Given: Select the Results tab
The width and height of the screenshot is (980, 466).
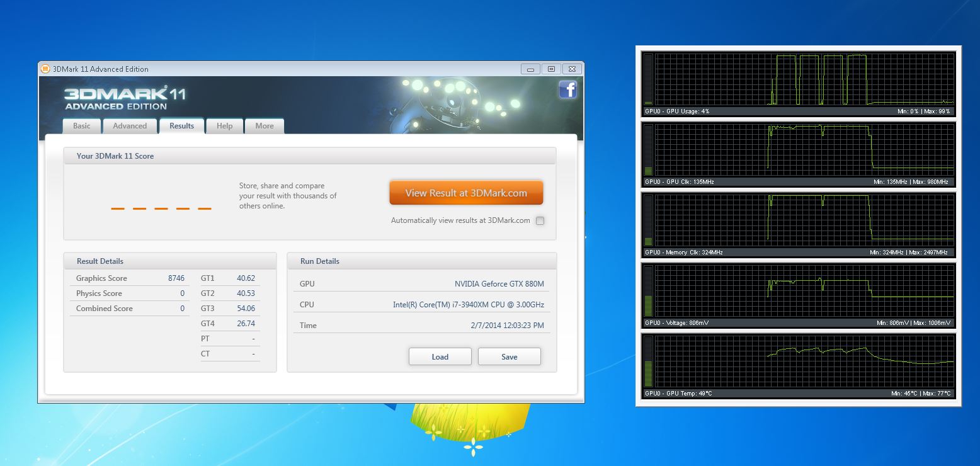Looking at the screenshot, I should tap(181, 126).
